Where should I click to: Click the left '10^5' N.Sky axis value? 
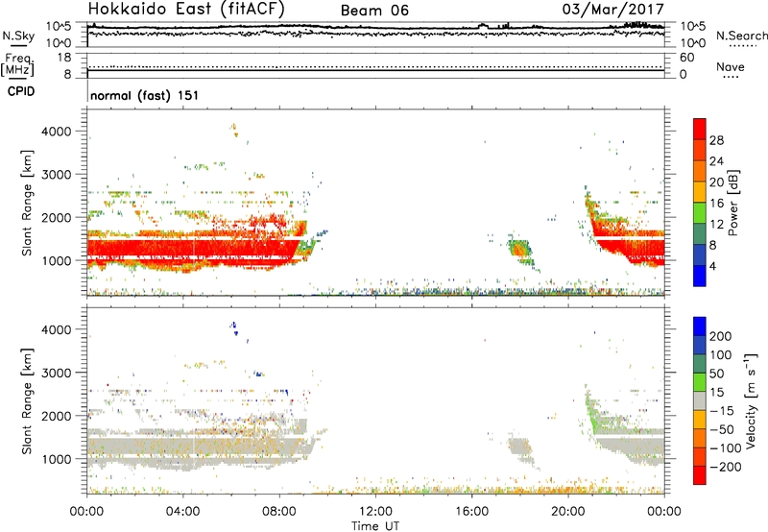click(x=59, y=26)
